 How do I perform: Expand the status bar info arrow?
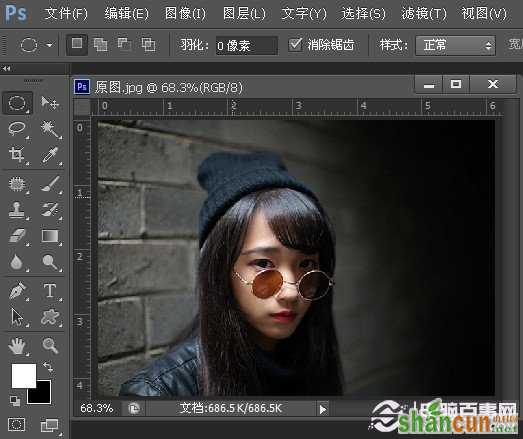click(323, 409)
